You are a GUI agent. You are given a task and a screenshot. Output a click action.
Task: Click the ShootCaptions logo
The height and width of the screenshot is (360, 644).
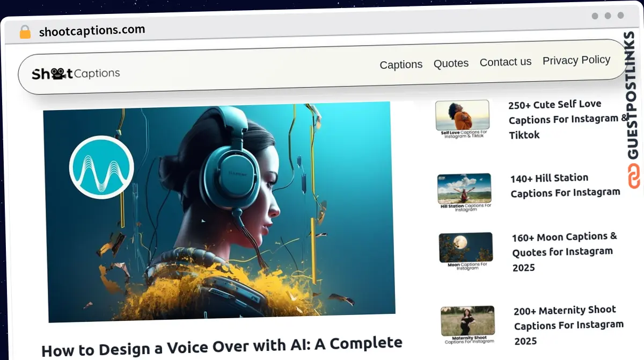tap(76, 74)
